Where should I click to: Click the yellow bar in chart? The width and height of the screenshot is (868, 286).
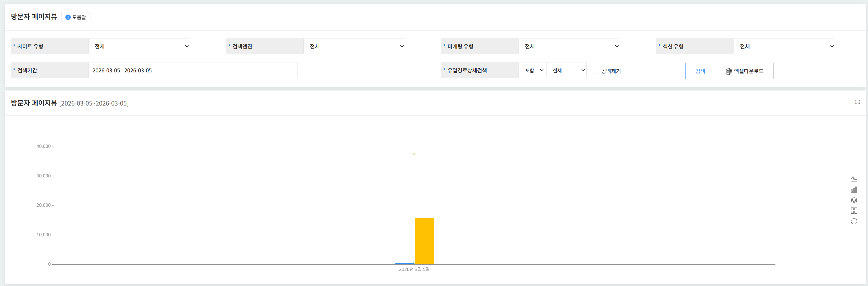[424, 241]
